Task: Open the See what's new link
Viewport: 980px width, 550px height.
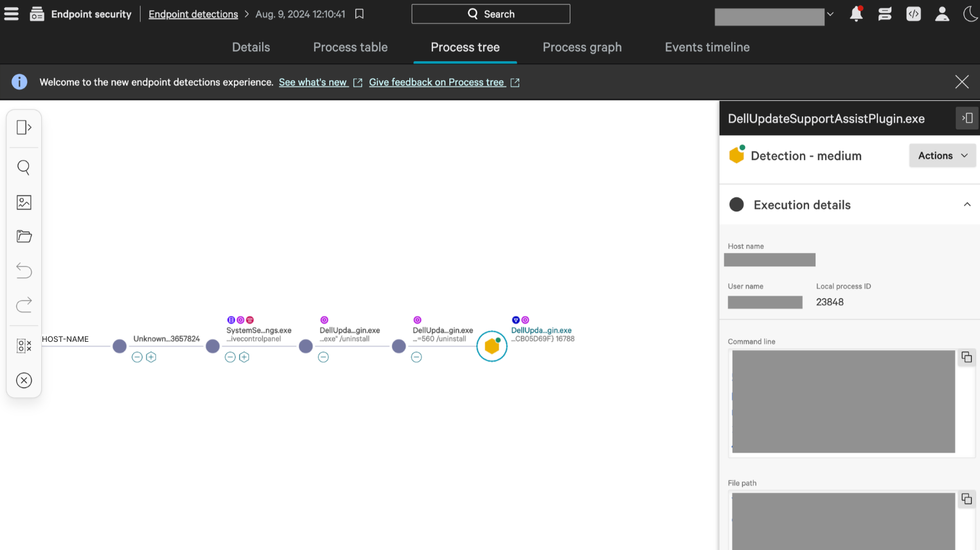Action: 313,82
